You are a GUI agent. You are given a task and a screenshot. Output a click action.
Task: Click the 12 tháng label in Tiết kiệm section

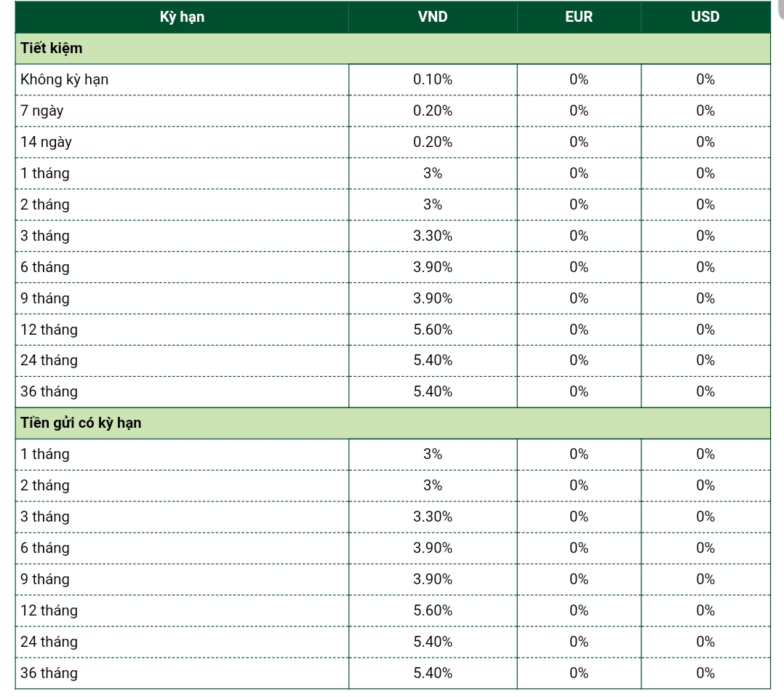[x=49, y=330]
